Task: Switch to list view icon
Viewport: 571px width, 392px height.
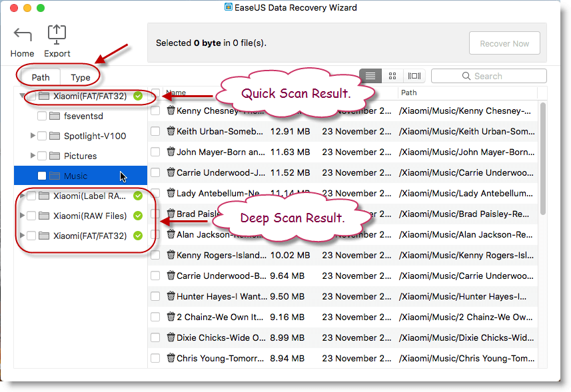Action: 370,76
